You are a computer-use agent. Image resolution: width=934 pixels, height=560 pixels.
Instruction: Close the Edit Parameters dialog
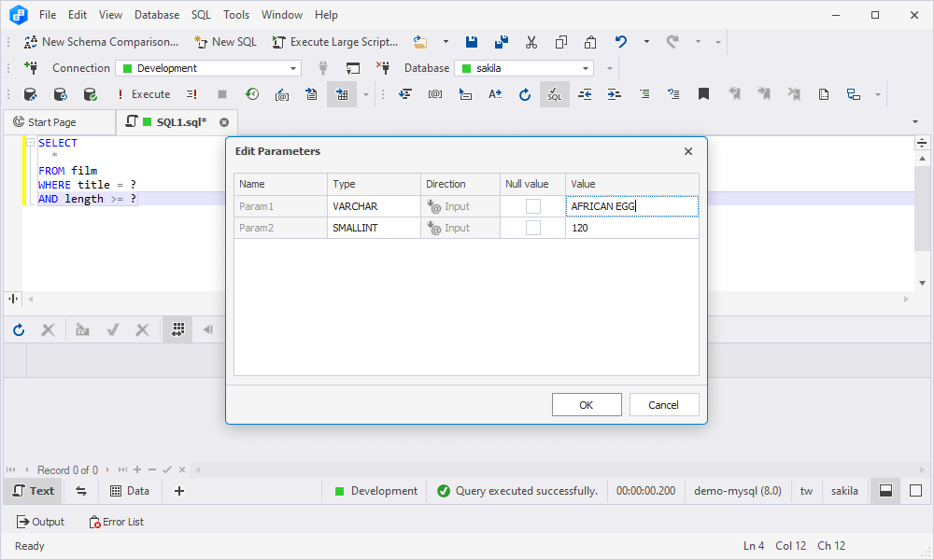688,151
